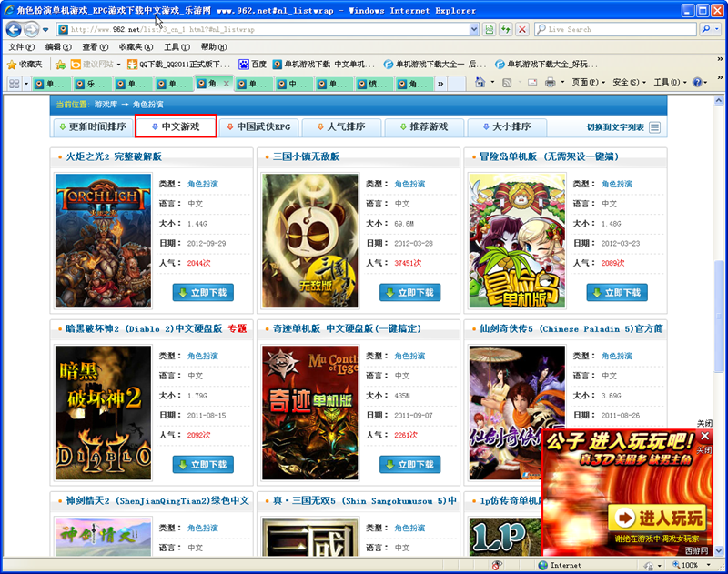Click the 三国小镇无敌版 panda cover thumbnail

(310, 240)
